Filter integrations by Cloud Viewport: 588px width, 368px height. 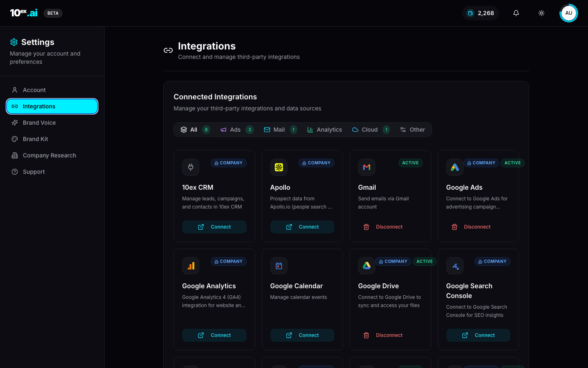(371, 130)
